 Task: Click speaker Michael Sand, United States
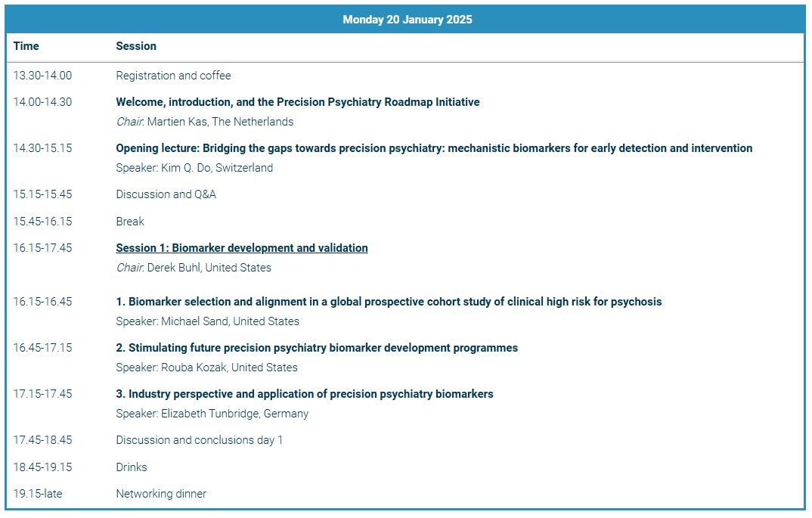(x=230, y=321)
